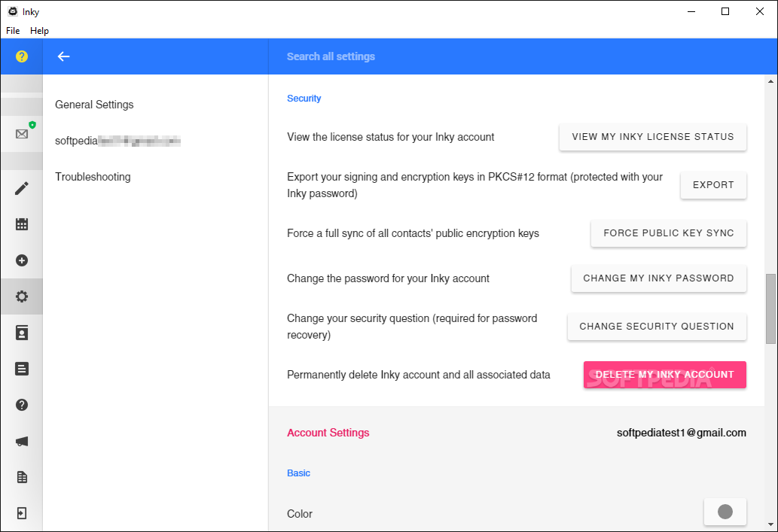Open the contacts book icon
This screenshot has width=778, height=532.
coord(22,333)
